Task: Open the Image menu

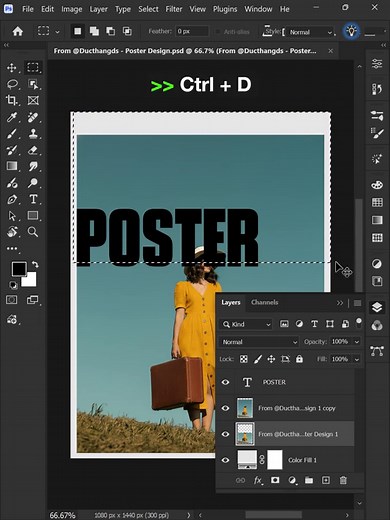Action: point(72,9)
